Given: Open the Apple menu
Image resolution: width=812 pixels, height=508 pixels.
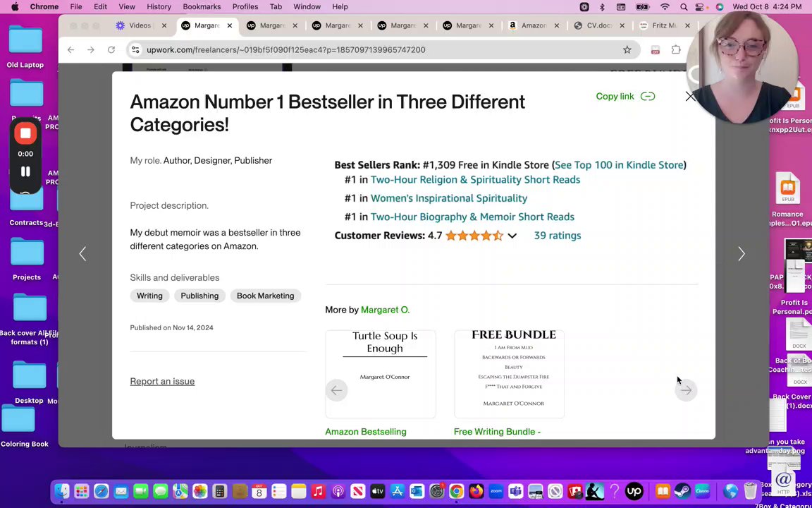Looking at the screenshot, I should coord(15,7).
